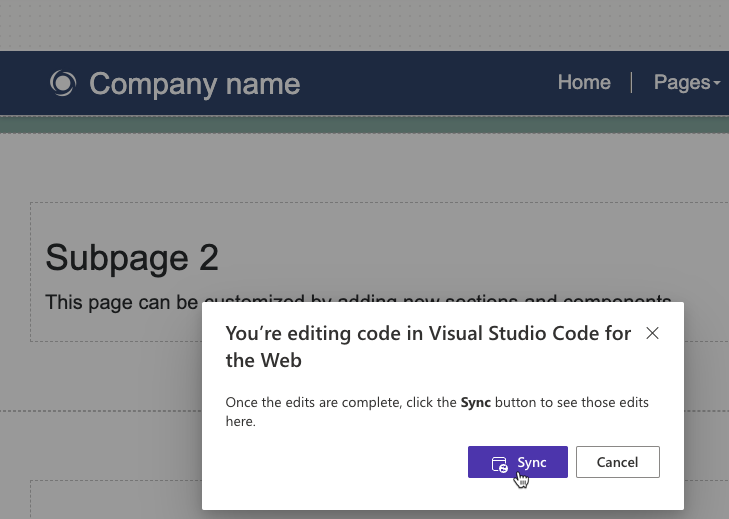Click the 'Once the edits are complete' message
729x519 pixels.
tap(437, 412)
